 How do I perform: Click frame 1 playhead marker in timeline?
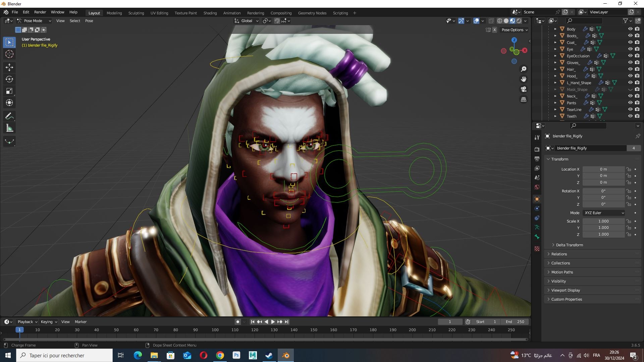pyautogui.click(x=19, y=330)
